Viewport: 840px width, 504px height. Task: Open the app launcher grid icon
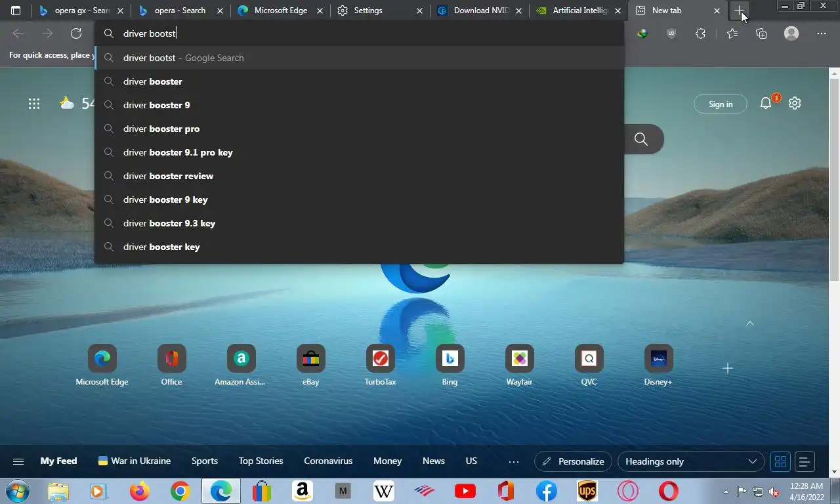pos(34,103)
